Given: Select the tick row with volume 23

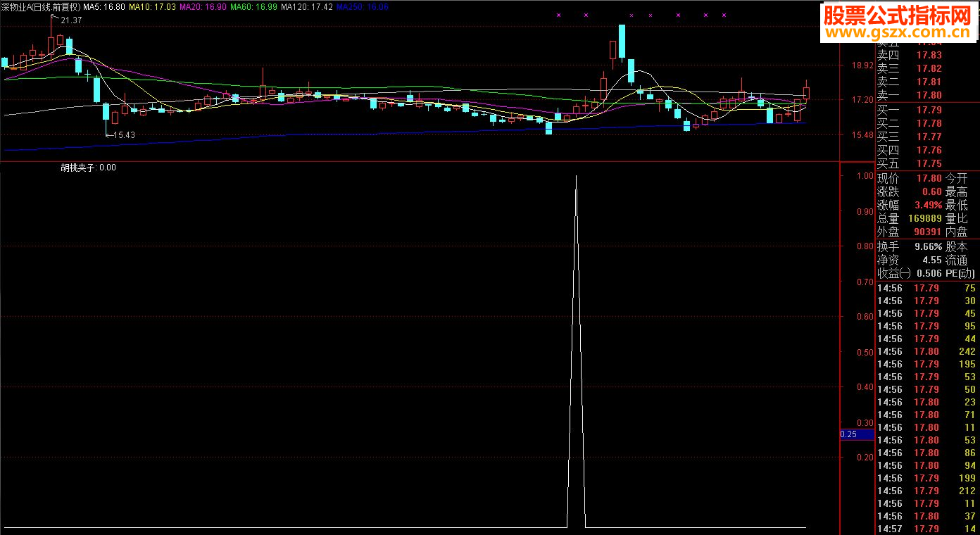Looking at the screenshot, I should [927, 403].
